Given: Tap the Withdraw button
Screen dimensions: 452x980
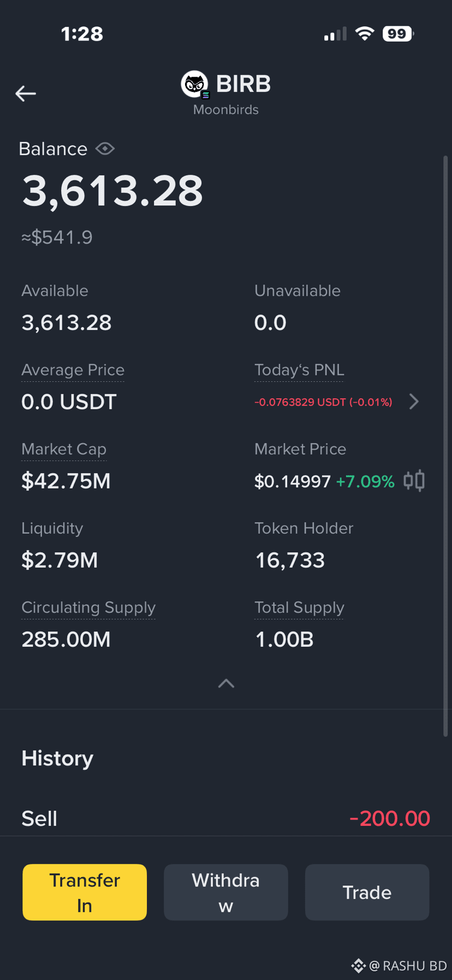Looking at the screenshot, I should [x=226, y=892].
